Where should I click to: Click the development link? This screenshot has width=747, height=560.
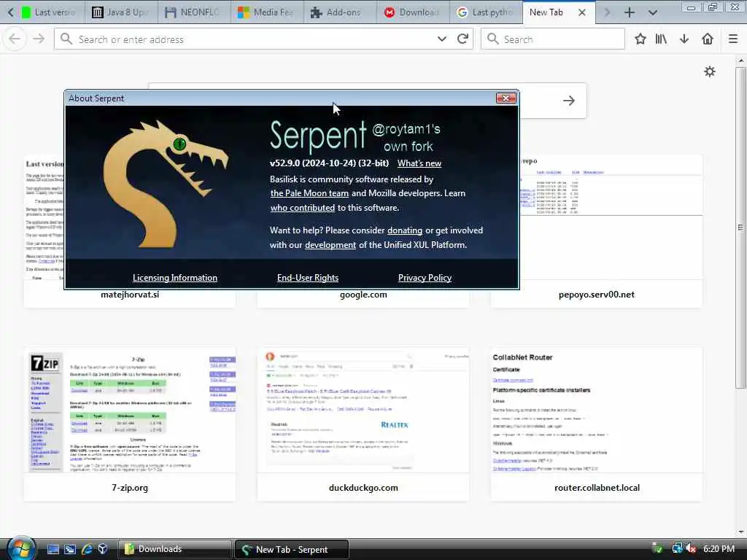pyautogui.click(x=330, y=245)
